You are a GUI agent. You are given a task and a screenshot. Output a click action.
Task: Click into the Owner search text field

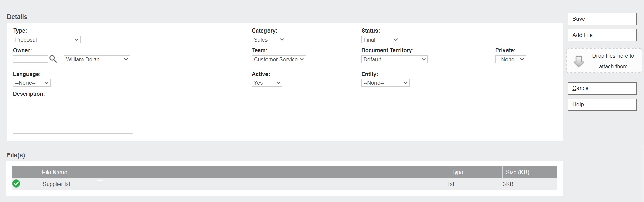(x=30, y=59)
